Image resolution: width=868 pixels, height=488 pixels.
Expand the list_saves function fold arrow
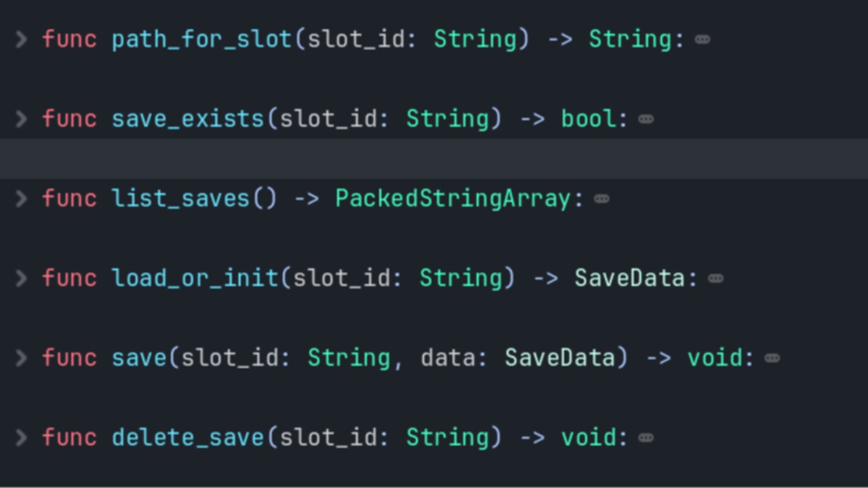[x=21, y=199]
